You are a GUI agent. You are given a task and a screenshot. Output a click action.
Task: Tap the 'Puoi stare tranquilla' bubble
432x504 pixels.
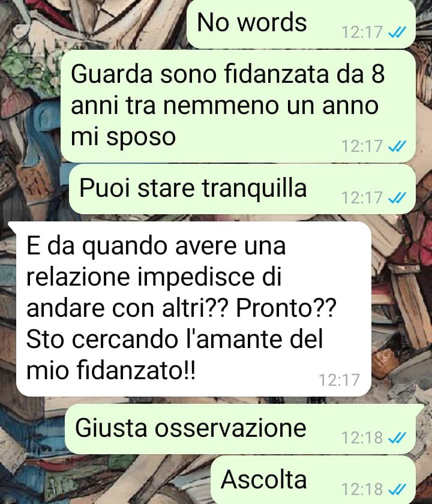pyautogui.click(x=242, y=189)
